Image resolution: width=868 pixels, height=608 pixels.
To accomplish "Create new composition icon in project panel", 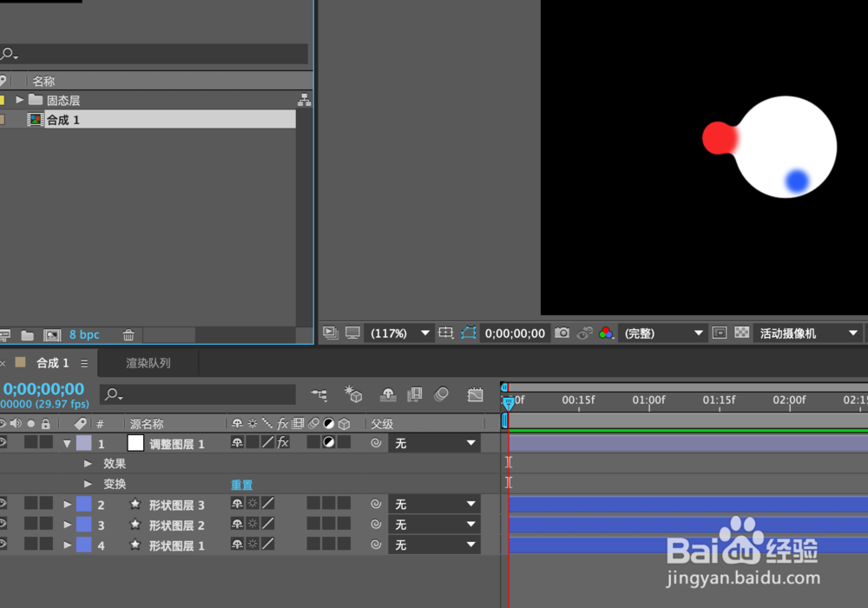I will tap(52, 335).
